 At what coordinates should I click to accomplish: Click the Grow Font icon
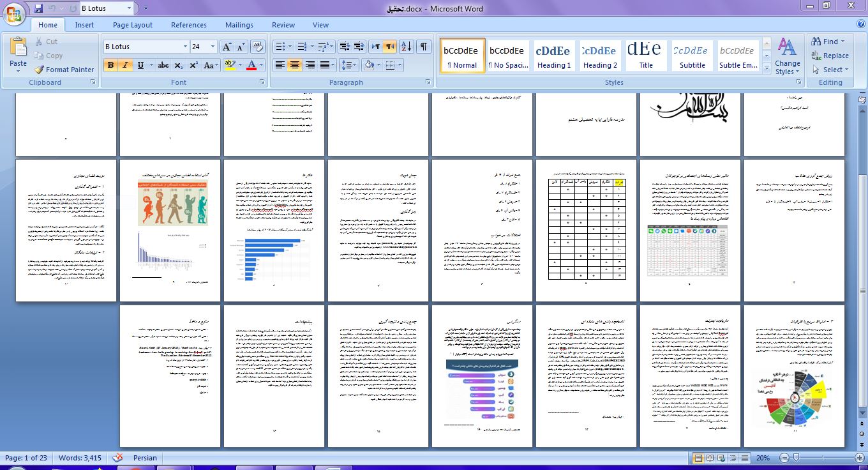point(227,47)
